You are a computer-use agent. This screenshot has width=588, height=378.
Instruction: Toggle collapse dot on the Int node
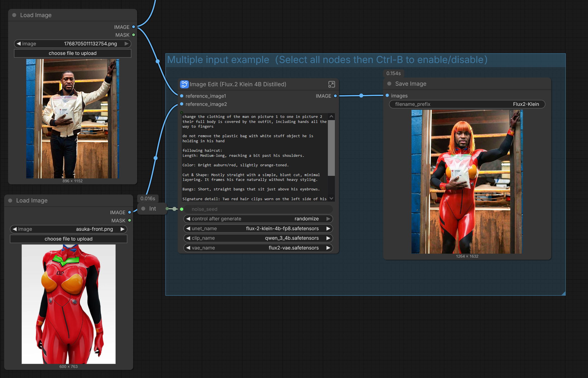click(x=143, y=209)
